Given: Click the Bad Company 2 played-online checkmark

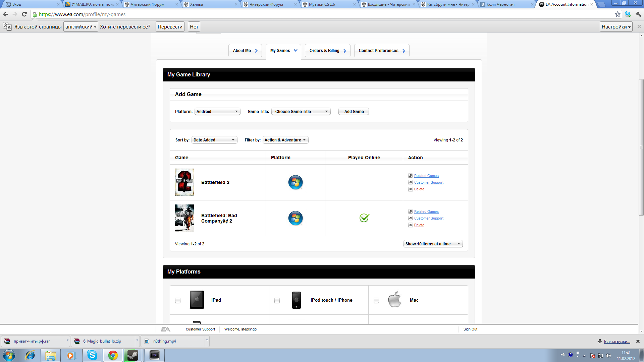Looking at the screenshot, I should pyautogui.click(x=364, y=218).
